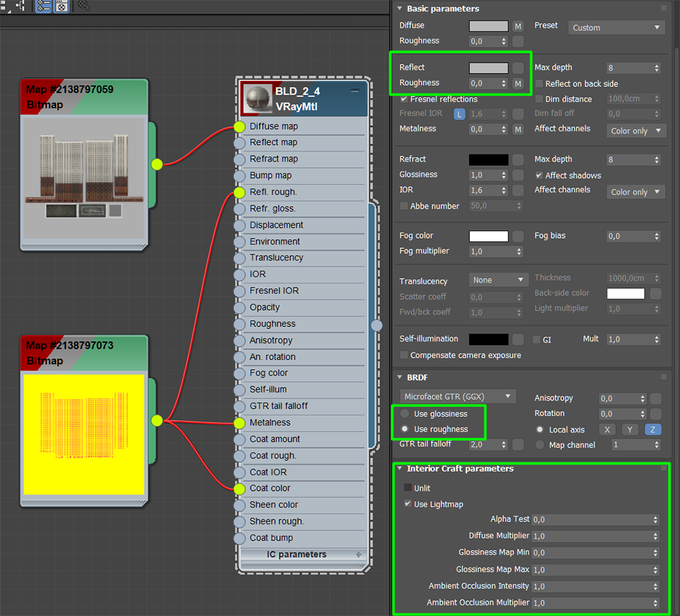This screenshot has width=680, height=616.
Task: Click the output socket of Map #2138797059
Action: (x=157, y=165)
